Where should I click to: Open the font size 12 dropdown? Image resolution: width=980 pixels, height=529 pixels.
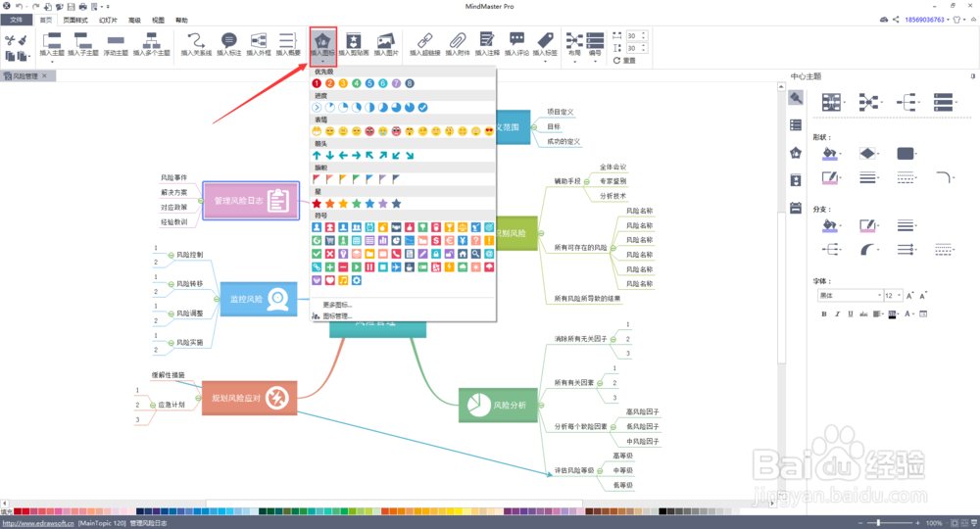click(x=893, y=296)
